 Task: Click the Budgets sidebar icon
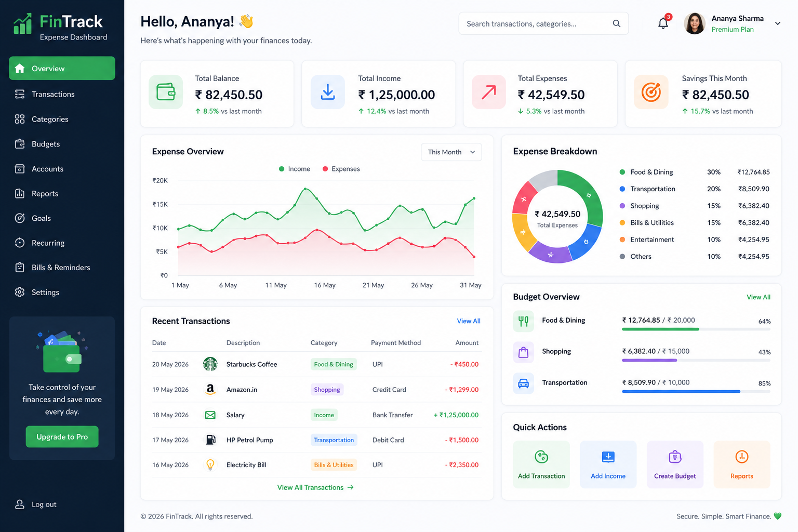(x=20, y=144)
